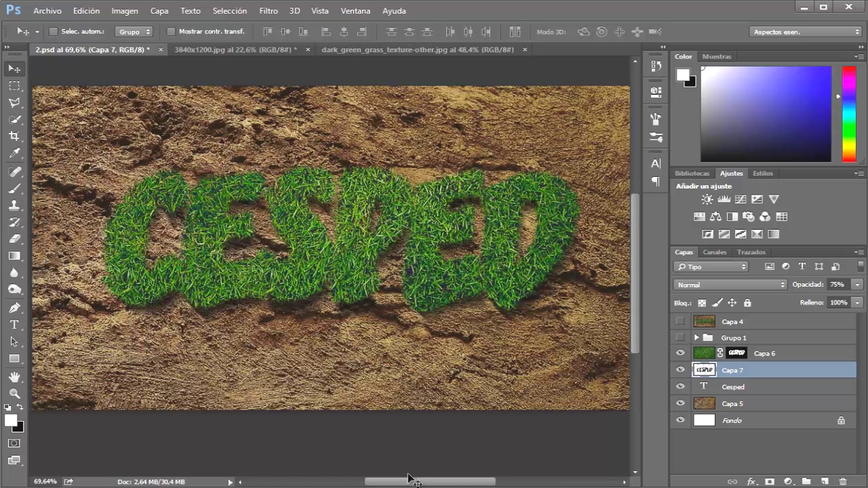Viewport: 868px width, 488px height.
Task: Expand the Grupo 1 folder
Action: click(x=696, y=338)
